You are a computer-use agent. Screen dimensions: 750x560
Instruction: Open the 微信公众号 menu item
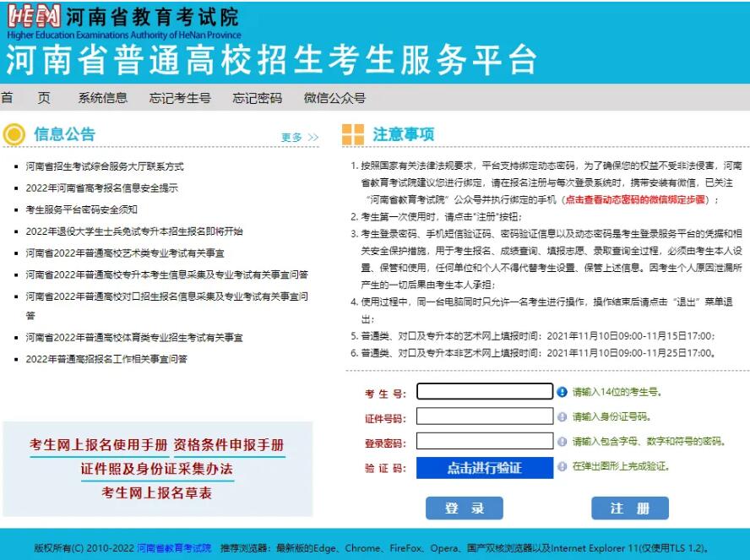click(x=334, y=98)
